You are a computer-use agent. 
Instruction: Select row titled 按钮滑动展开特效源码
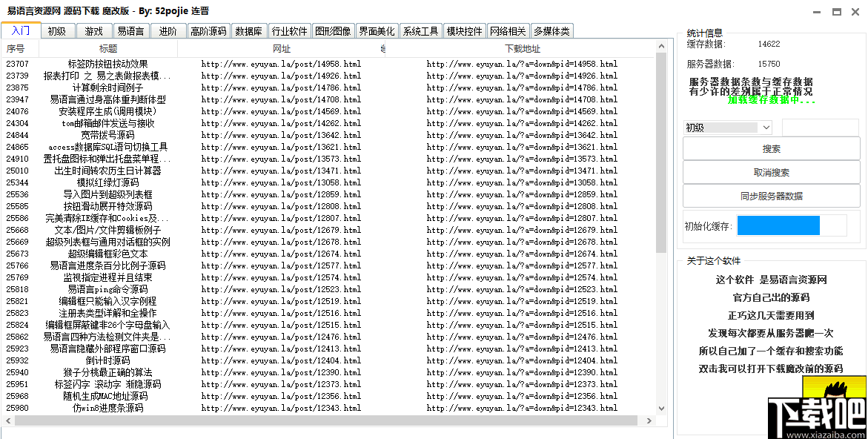click(x=328, y=206)
